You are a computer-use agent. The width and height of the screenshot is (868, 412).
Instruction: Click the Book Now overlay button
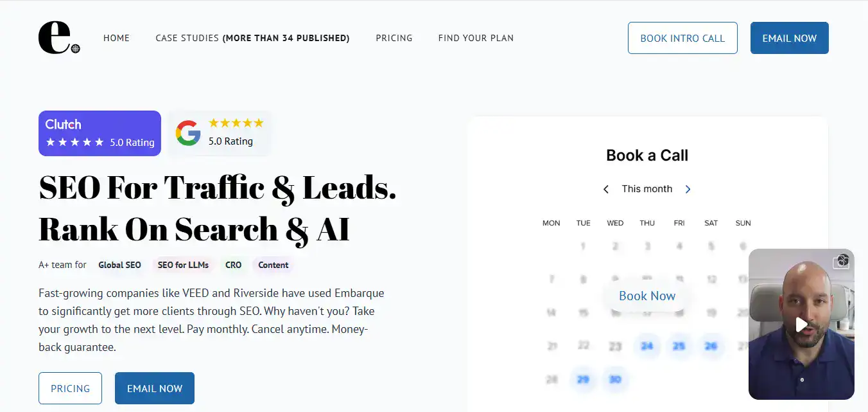pyautogui.click(x=647, y=296)
